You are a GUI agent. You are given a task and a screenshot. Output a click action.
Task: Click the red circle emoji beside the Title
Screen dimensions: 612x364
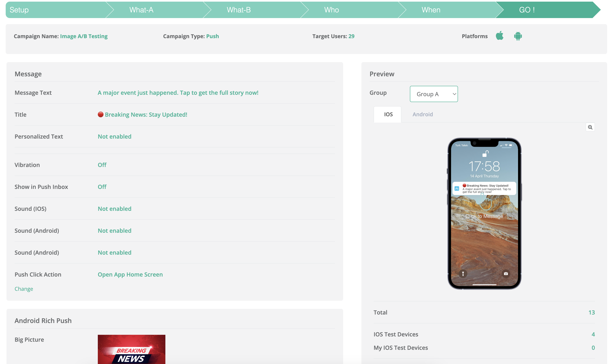coord(101,115)
